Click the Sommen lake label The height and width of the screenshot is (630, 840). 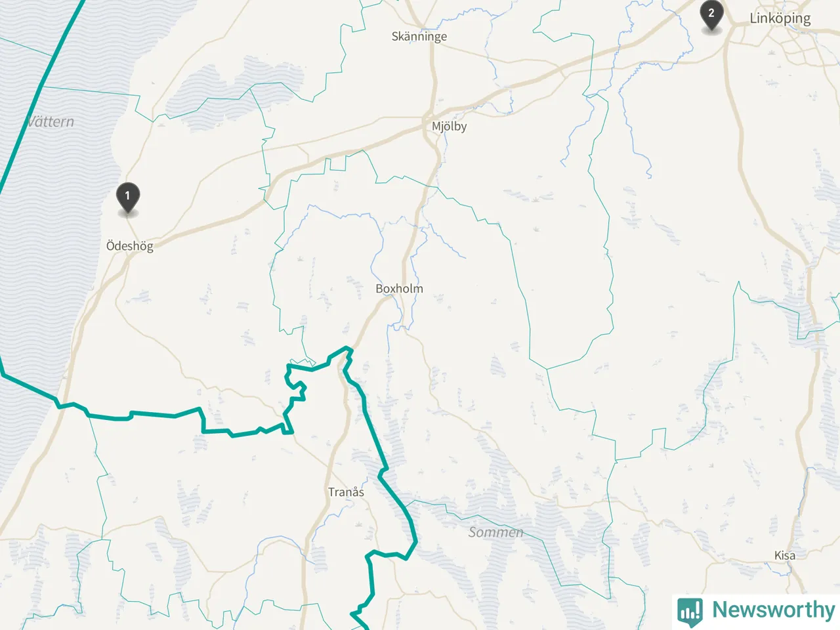point(495,532)
